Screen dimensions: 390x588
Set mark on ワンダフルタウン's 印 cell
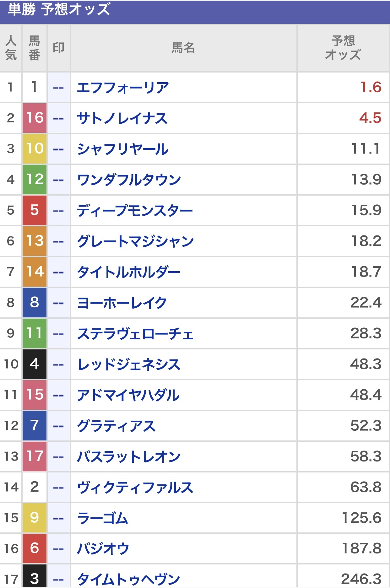click(58, 180)
